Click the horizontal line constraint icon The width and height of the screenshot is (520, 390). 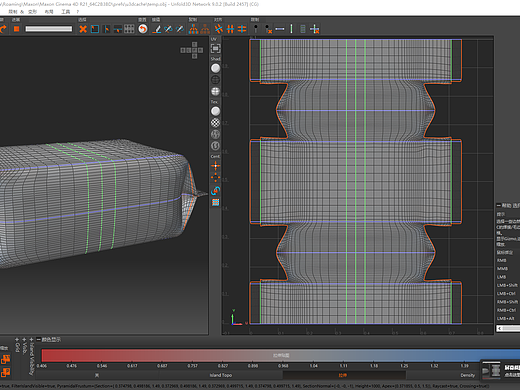pyautogui.click(x=280, y=29)
